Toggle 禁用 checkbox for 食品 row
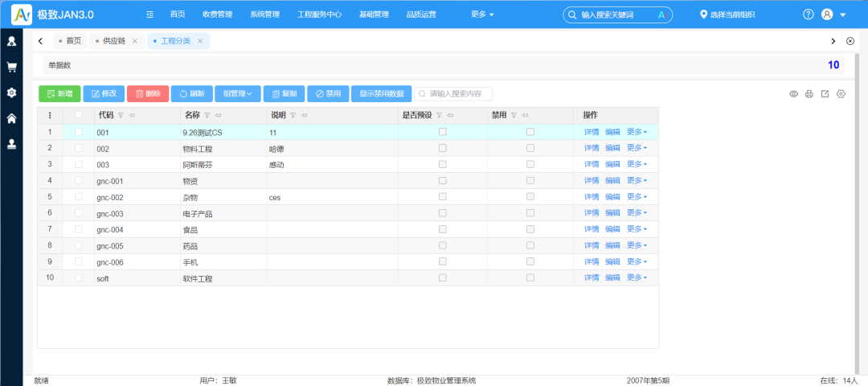The image size is (868, 386). [530, 228]
